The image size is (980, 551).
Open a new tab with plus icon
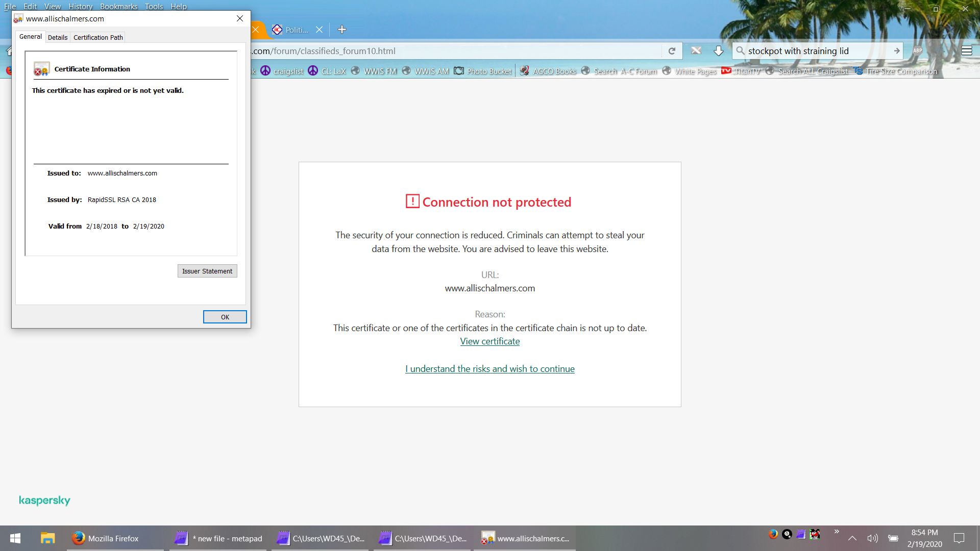tap(342, 30)
